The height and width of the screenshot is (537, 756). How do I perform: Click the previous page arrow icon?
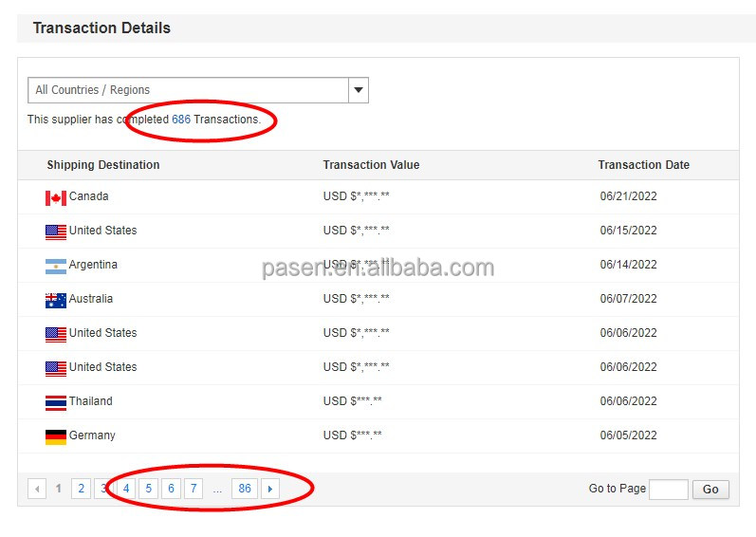click(37, 489)
